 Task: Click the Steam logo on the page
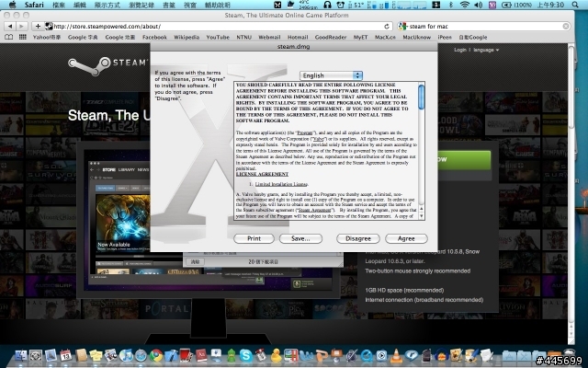107,64
